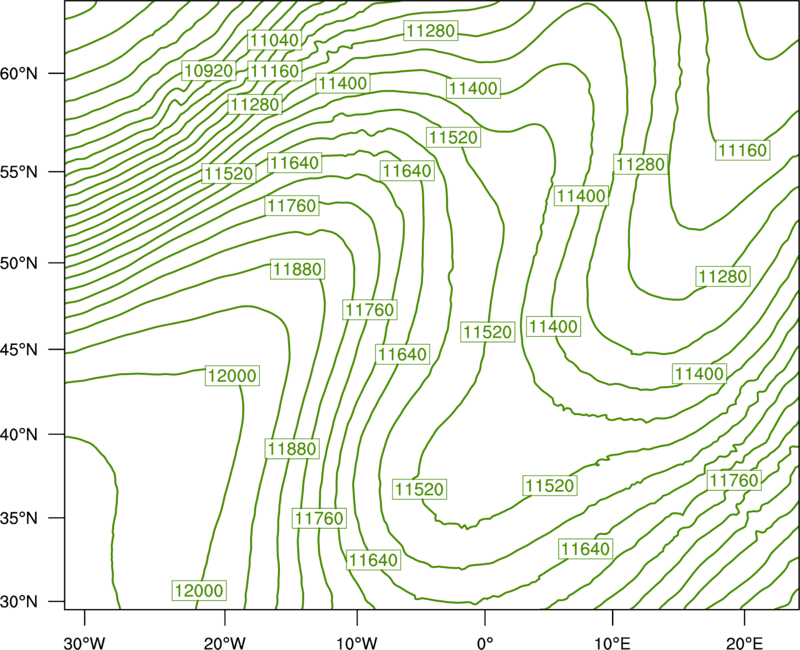The width and height of the screenshot is (800, 650).
Task: Click the 50°N latitude tick label
Action: [x=21, y=263]
